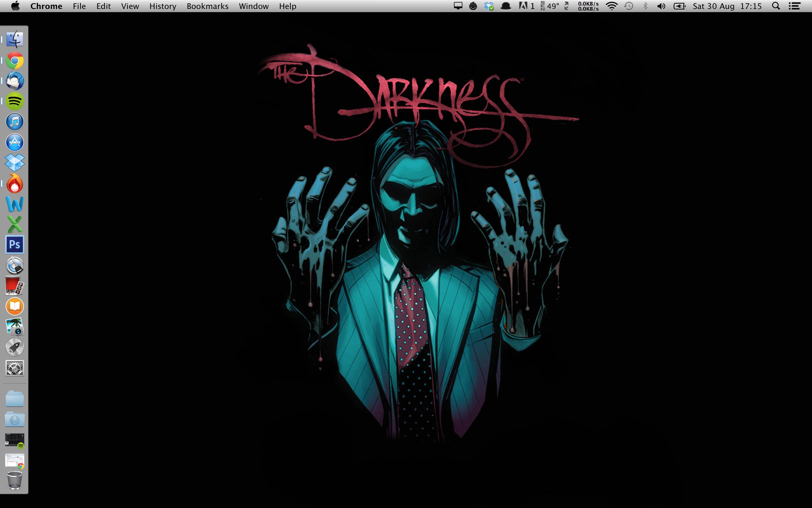The image size is (812, 508).
Task: Click the bowler hat menu bar icon
Action: pyautogui.click(x=506, y=6)
